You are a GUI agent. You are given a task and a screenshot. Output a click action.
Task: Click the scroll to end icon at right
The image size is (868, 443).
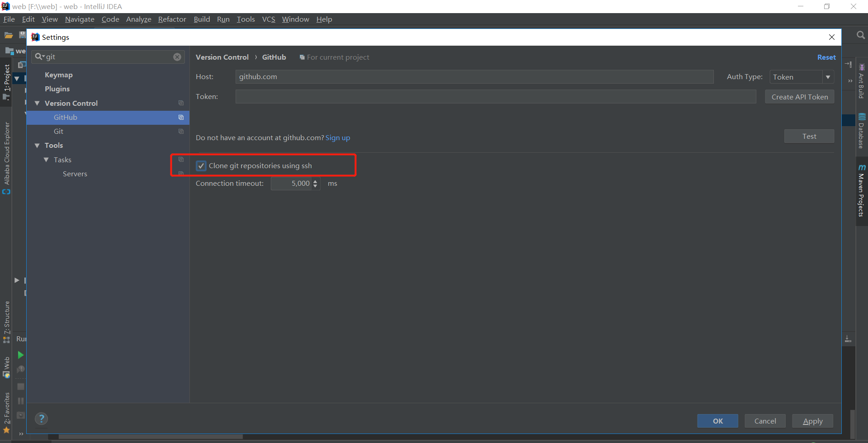point(848,338)
